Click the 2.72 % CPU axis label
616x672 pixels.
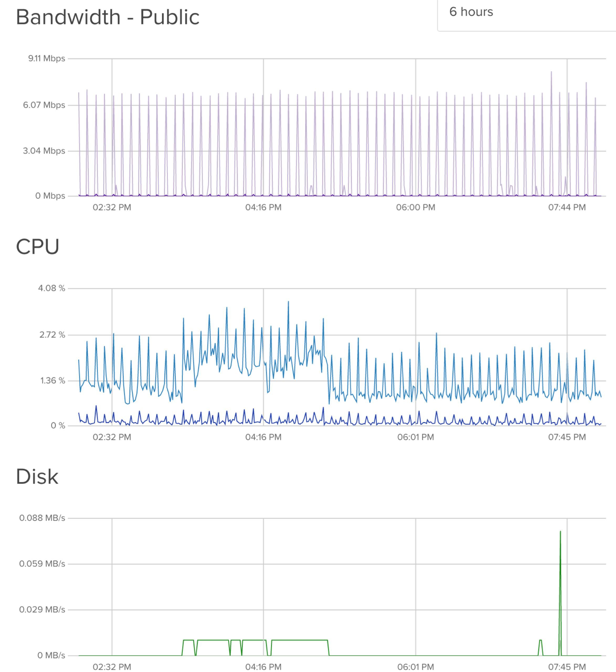pyautogui.click(x=52, y=335)
